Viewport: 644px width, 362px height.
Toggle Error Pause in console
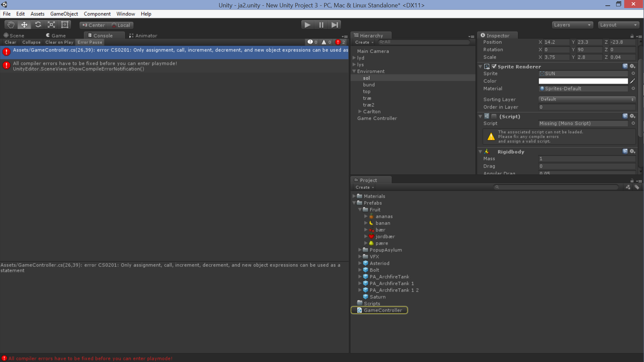pos(90,42)
